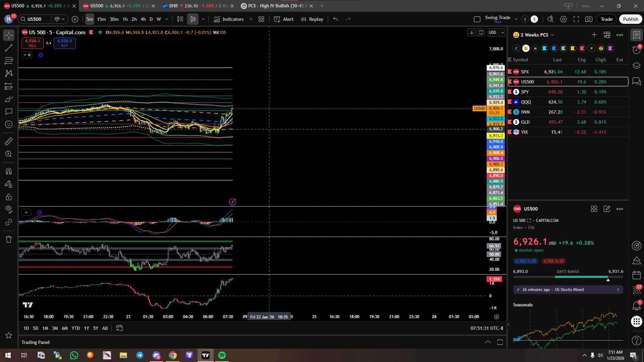Click the Publish button
The height and width of the screenshot is (362, 644).
point(631,19)
